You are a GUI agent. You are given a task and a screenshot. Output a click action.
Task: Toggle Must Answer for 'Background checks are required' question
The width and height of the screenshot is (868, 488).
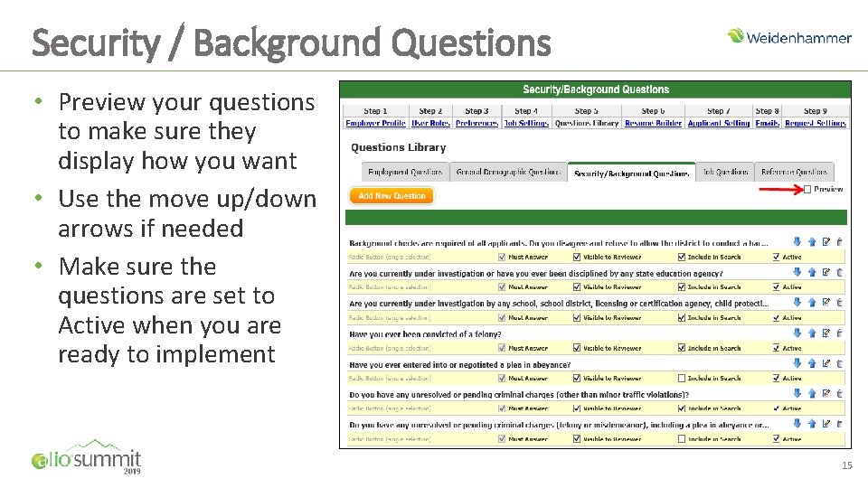pyautogui.click(x=502, y=257)
